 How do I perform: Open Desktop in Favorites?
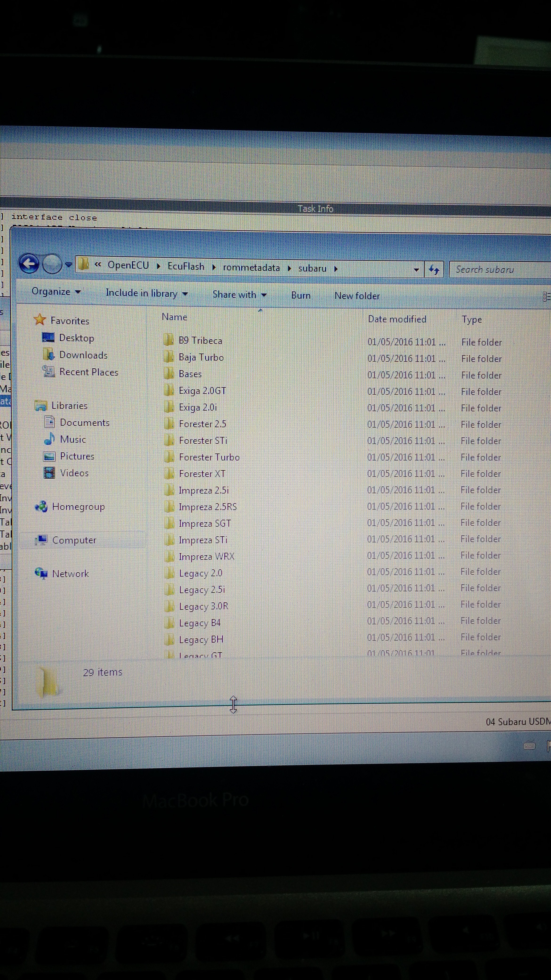(68, 338)
